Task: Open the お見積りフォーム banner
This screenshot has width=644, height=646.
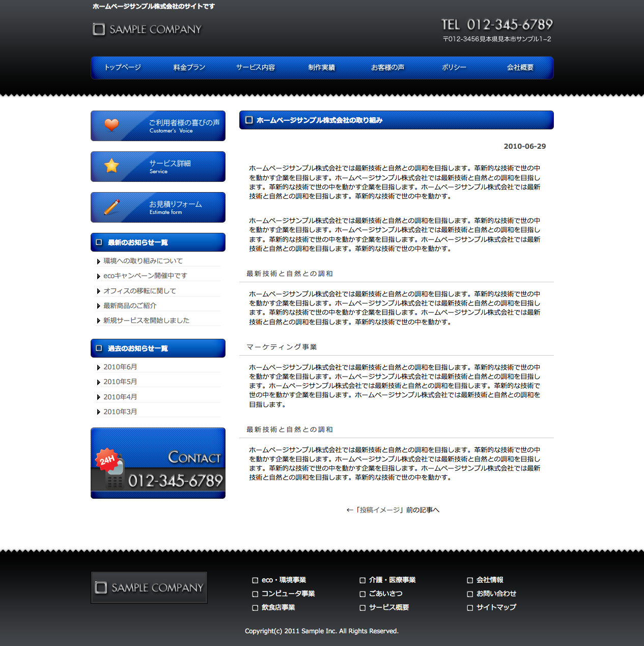Action: 158,207
